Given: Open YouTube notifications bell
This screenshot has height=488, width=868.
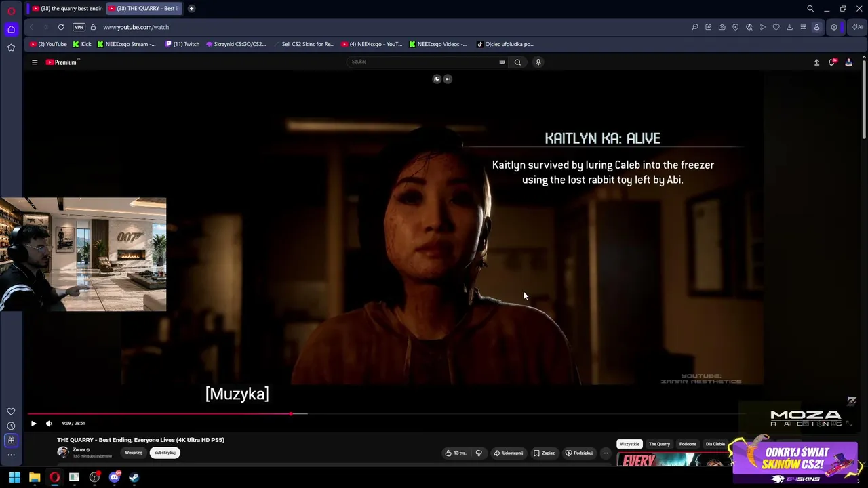Looking at the screenshot, I should [832, 62].
